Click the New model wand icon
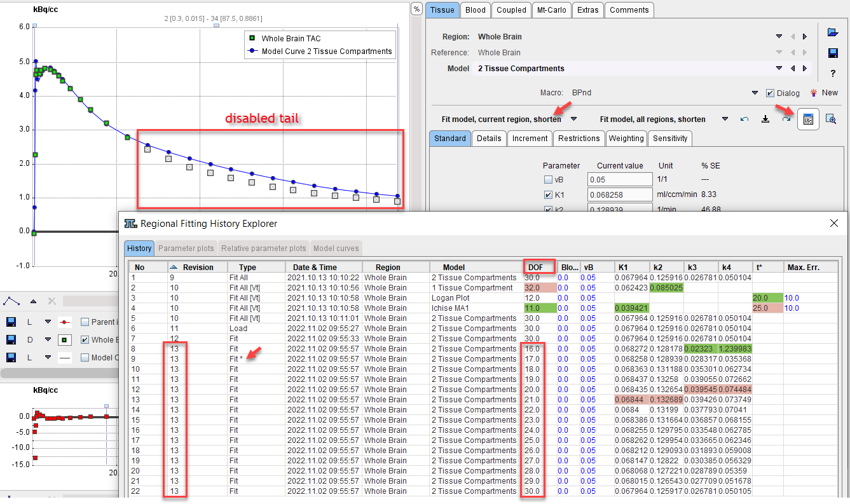Screen dimensions: 850x504 pyautogui.click(x=824, y=93)
